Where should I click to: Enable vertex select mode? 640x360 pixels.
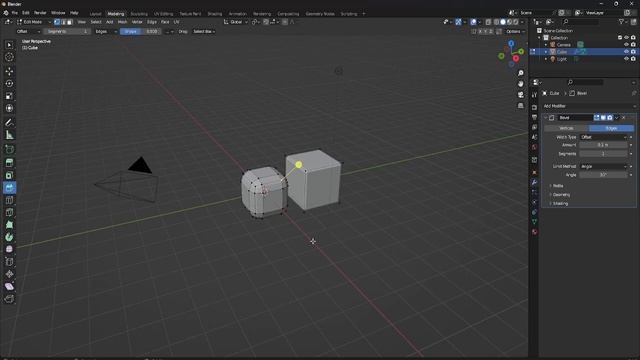[57, 22]
